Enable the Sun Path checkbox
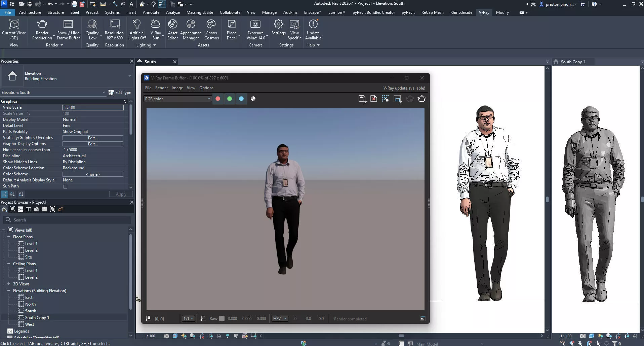Screen dimensions: 644x346 (x=66, y=186)
